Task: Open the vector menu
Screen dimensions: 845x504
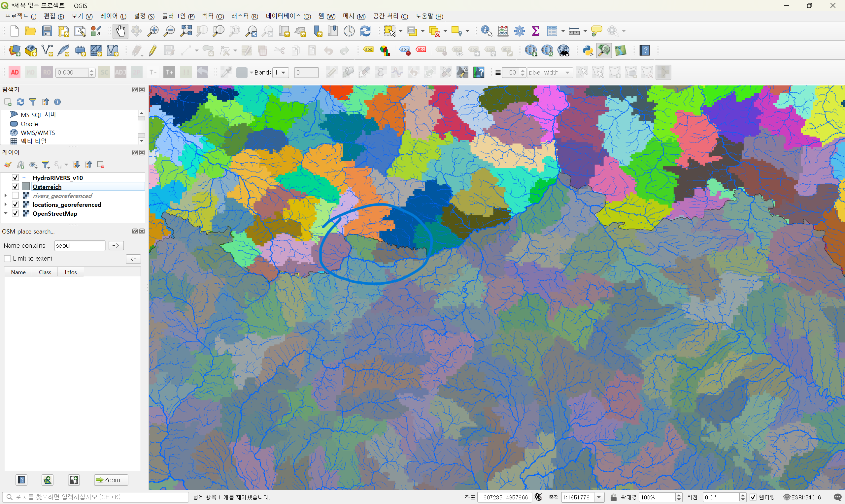Action: 213,16
